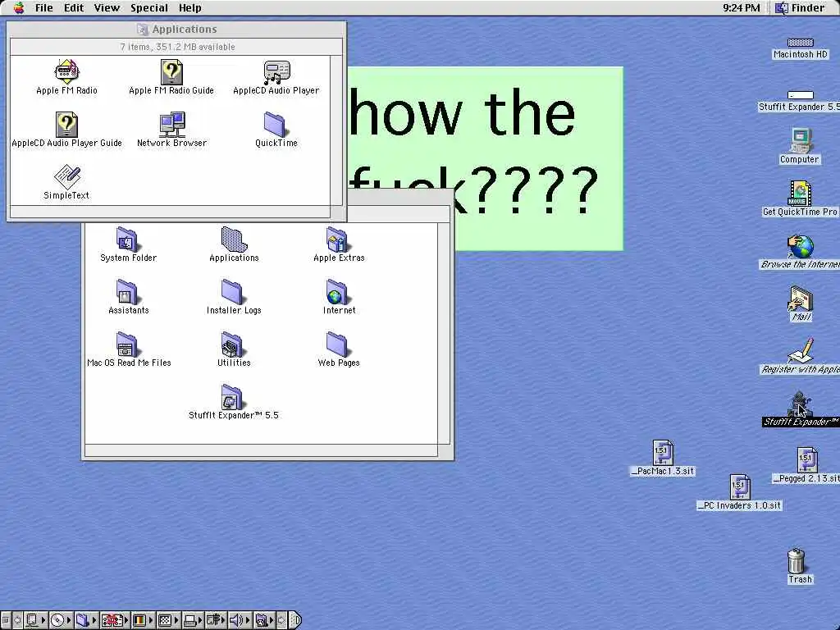Click the control strip left scroll arrow
The height and width of the screenshot is (630, 840).
point(18,620)
